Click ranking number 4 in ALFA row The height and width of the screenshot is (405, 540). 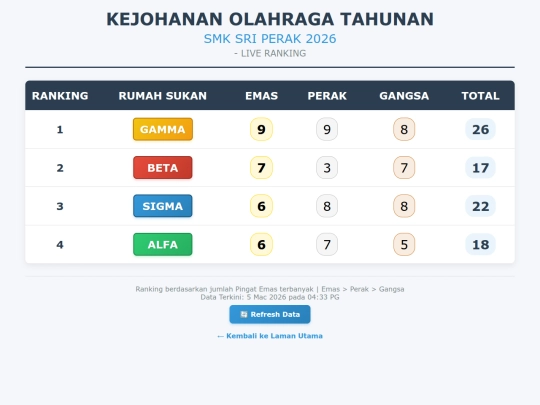(x=60, y=245)
